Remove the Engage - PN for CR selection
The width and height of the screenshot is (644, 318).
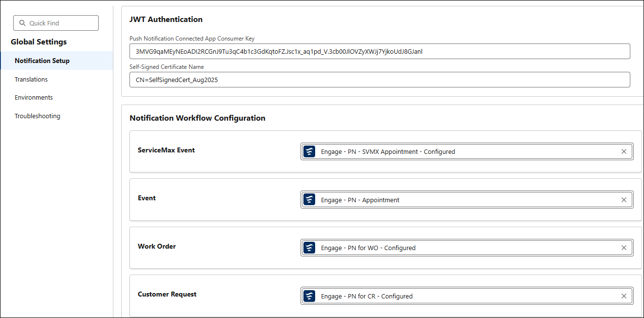click(624, 296)
